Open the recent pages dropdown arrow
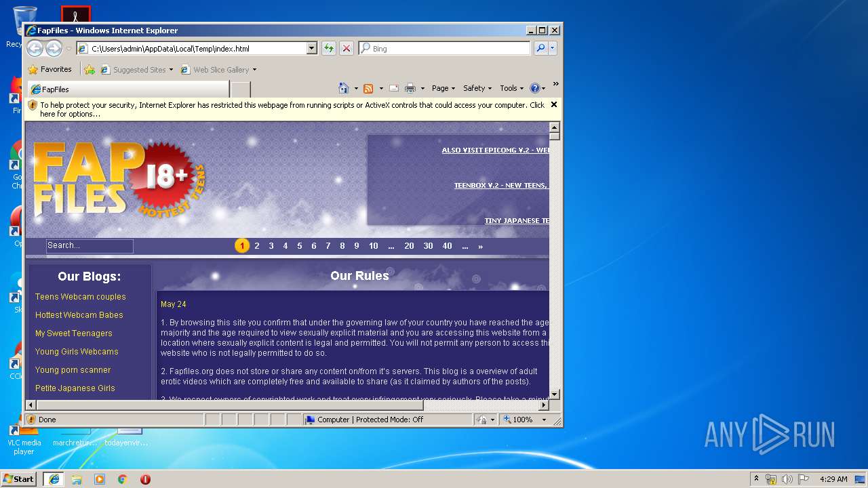The height and width of the screenshot is (488, 868). [68, 49]
